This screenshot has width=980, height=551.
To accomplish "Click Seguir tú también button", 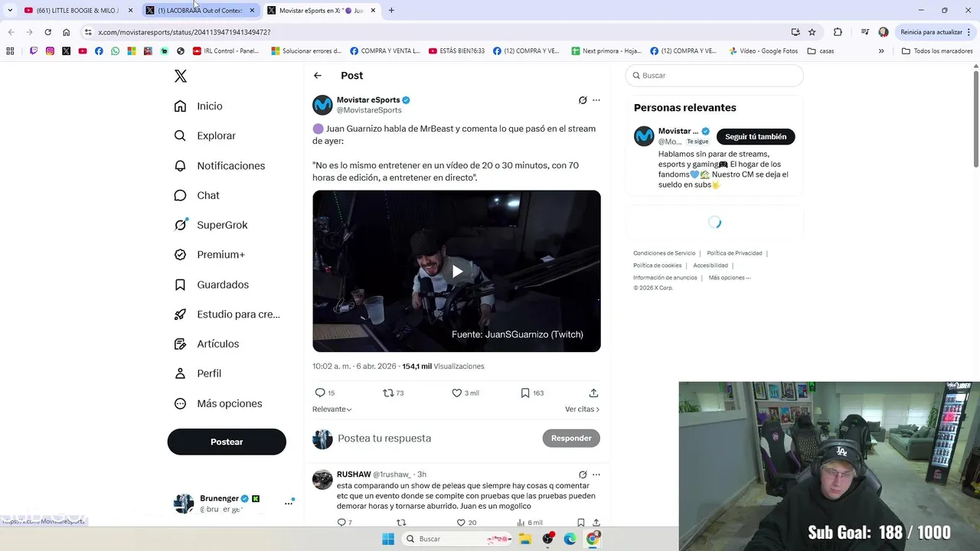I will point(756,136).
